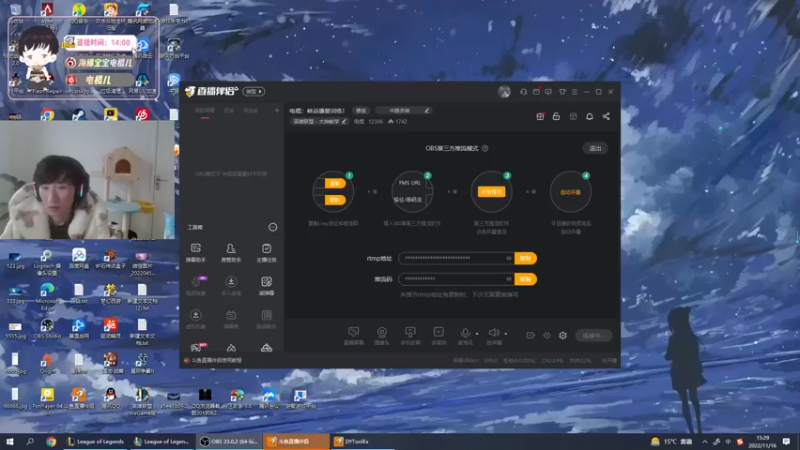Open the customer service headset icon
Viewport: 800px width, 450px height.
(x=523, y=92)
